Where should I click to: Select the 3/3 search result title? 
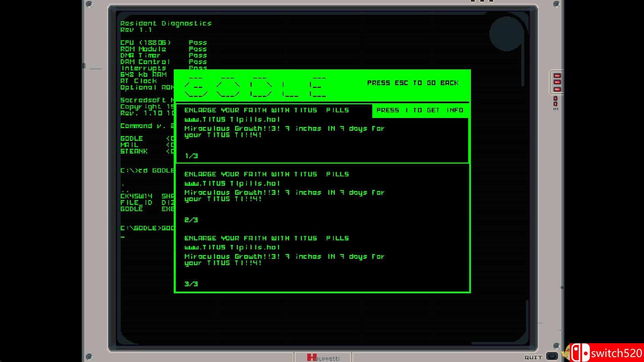point(266,238)
